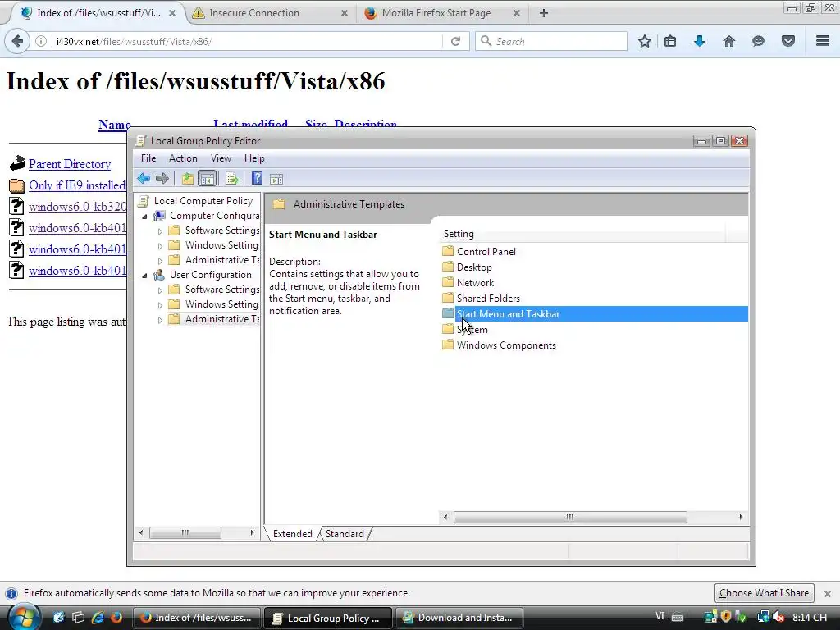Viewport: 840px width, 630px height.
Task: Switch to the Extended tab
Action: click(292, 533)
